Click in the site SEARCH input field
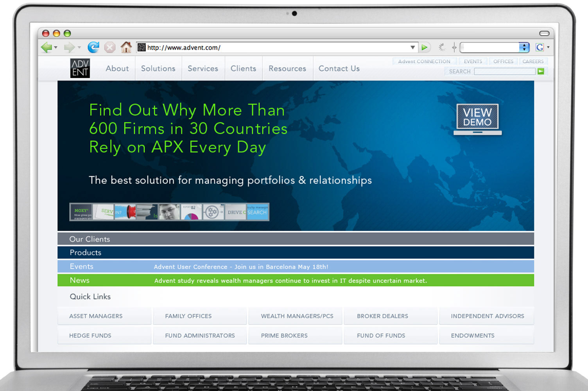Image resolution: width=588 pixels, height=391 pixels. tap(505, 71)
